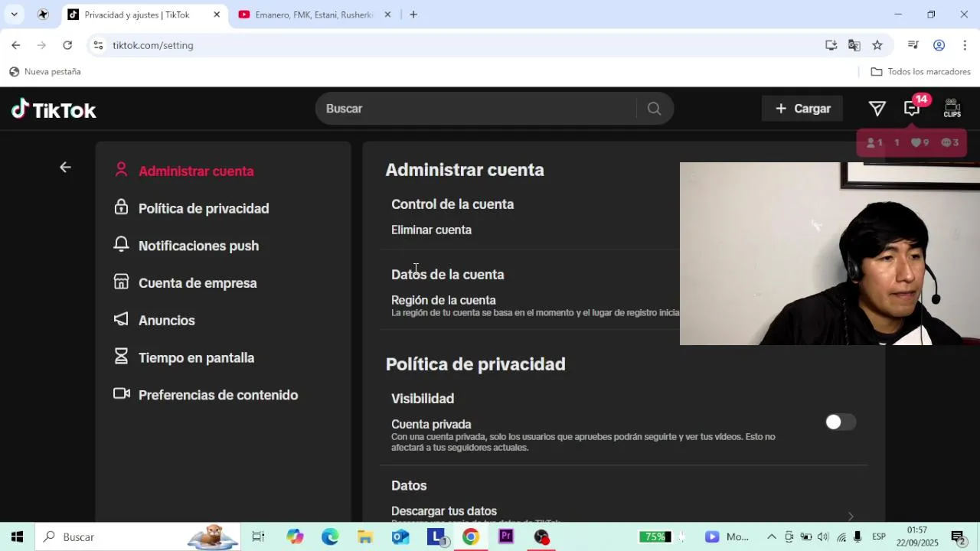The width and height of the screenshot is (980, 551).
Task: Click Descargar tus datos option
Action: [444, 511]
